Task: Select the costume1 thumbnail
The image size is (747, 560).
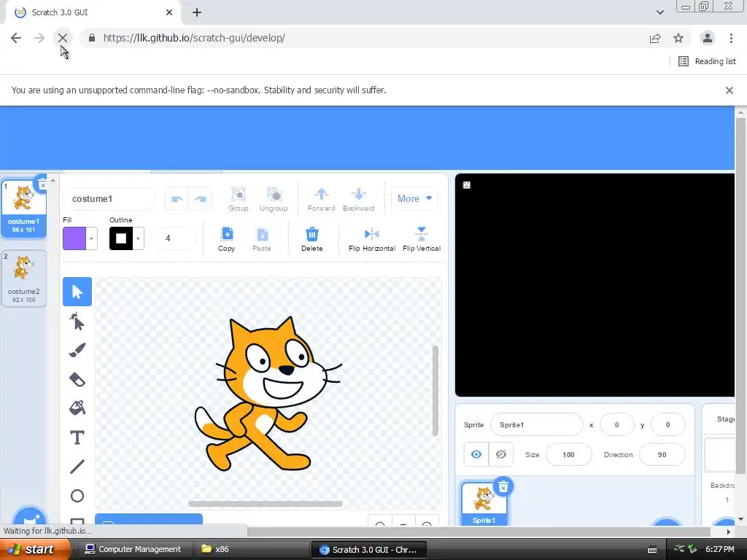Action: tap(24, 209)
